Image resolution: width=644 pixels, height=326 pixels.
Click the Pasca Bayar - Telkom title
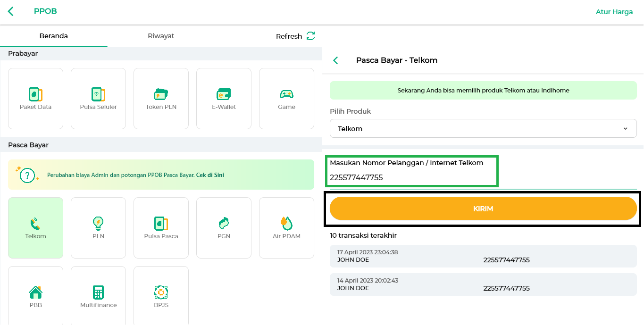click(x=397, y=60)
